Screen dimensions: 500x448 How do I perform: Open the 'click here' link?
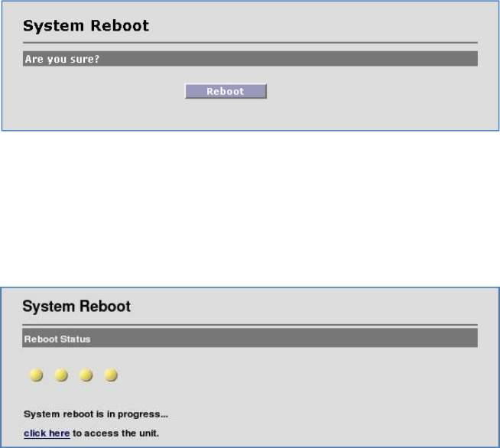[x=47, y=433]
